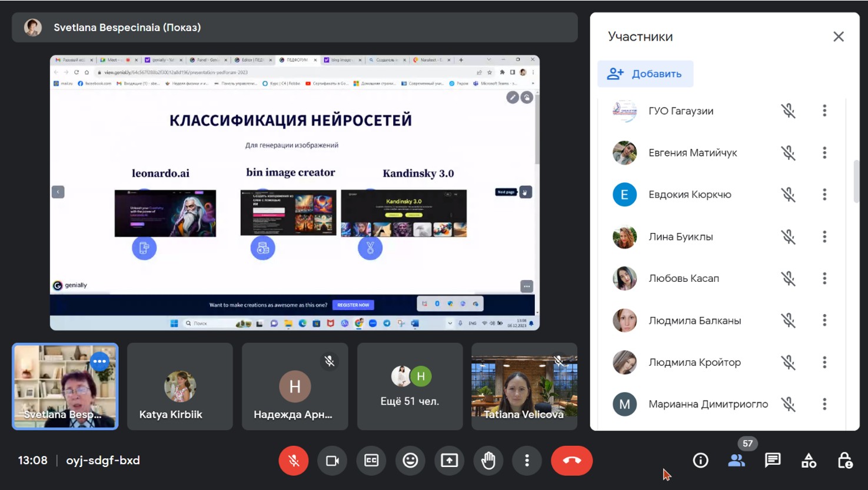Click mic icon for Любовь Касап
868x490 pixels.
click(788, 278)
